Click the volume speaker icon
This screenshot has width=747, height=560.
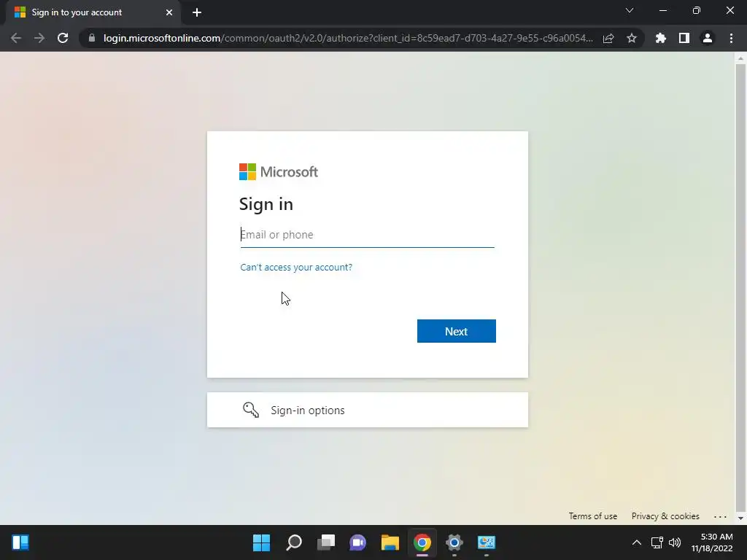tap(675, 542)
